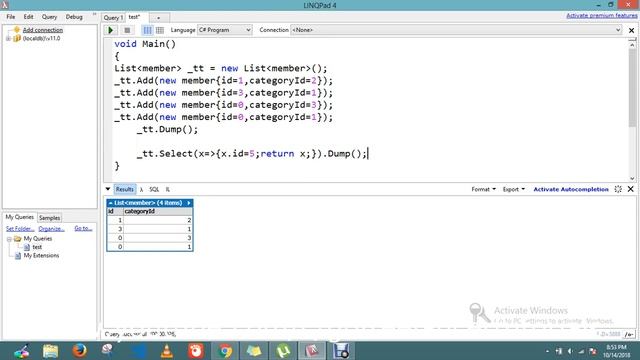Open the lambda output tab

click(x=141, y=189)
